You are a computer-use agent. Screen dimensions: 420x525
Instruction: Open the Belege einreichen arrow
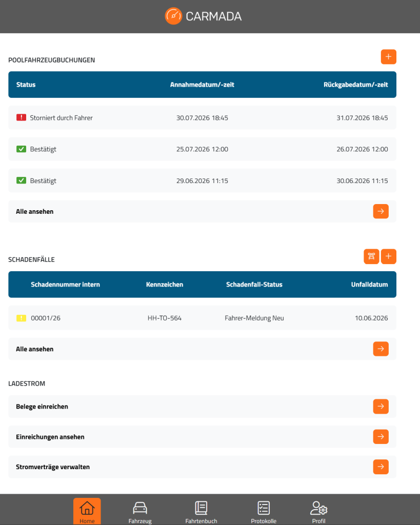(381, 407)
